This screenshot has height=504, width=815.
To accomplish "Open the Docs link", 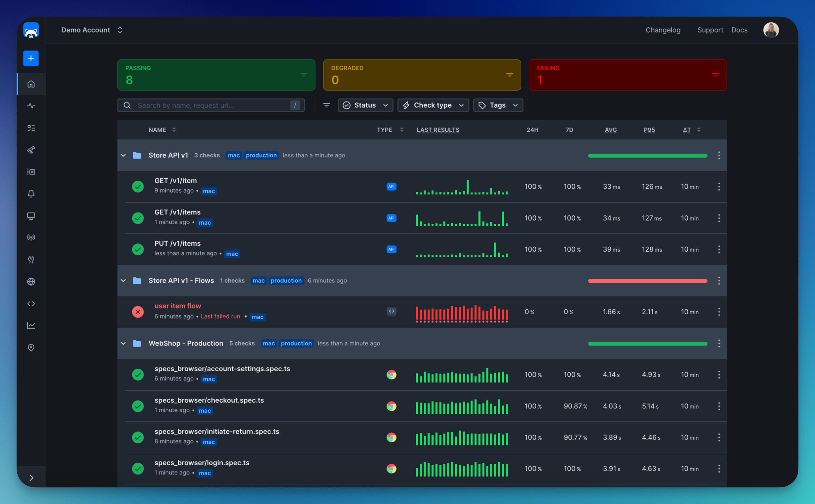I will (x=739, y=30).
